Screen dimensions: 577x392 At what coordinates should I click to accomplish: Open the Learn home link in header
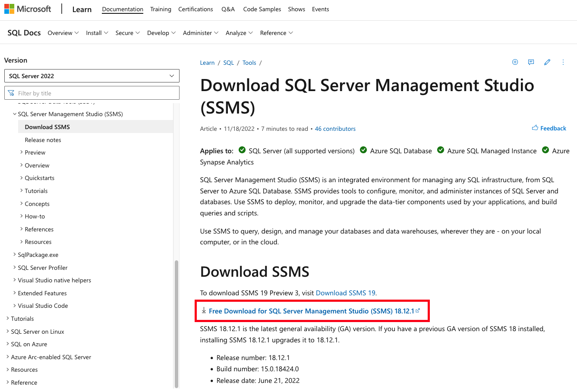click(82, 9)
